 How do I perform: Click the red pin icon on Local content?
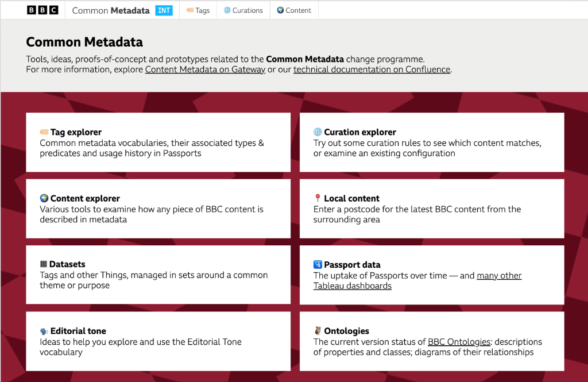coord(318,198)
